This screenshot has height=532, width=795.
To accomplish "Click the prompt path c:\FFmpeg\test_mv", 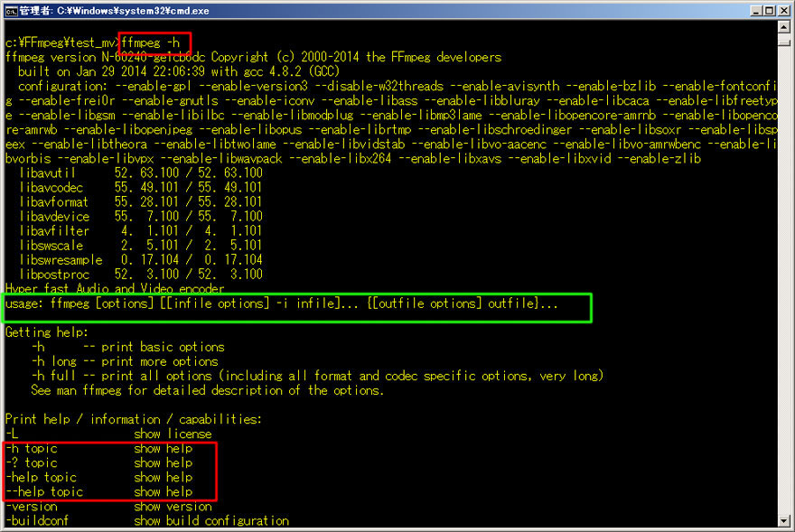I will [61, 43].
